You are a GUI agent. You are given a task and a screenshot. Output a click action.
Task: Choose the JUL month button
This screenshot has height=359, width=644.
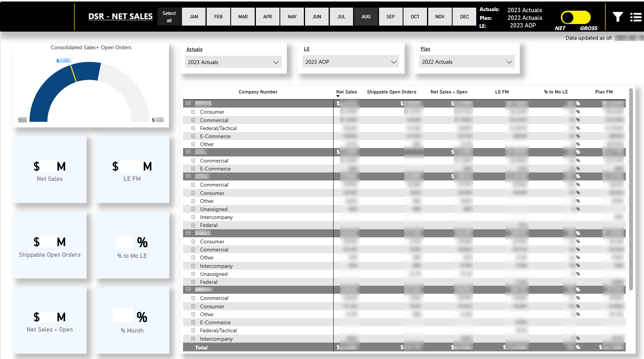[341, 17]
